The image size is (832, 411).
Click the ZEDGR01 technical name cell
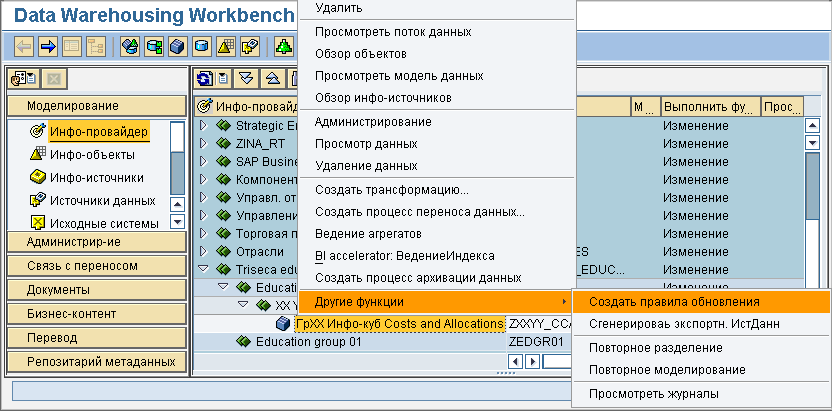(536, 342)
